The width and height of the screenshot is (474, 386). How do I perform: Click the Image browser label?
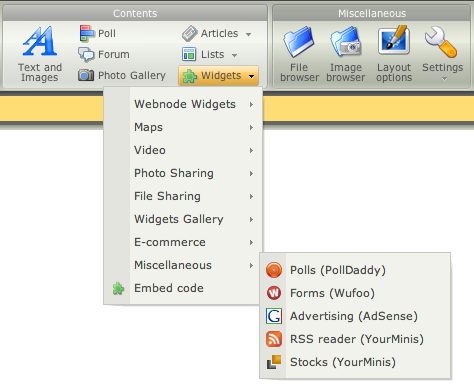pos(346,72)
